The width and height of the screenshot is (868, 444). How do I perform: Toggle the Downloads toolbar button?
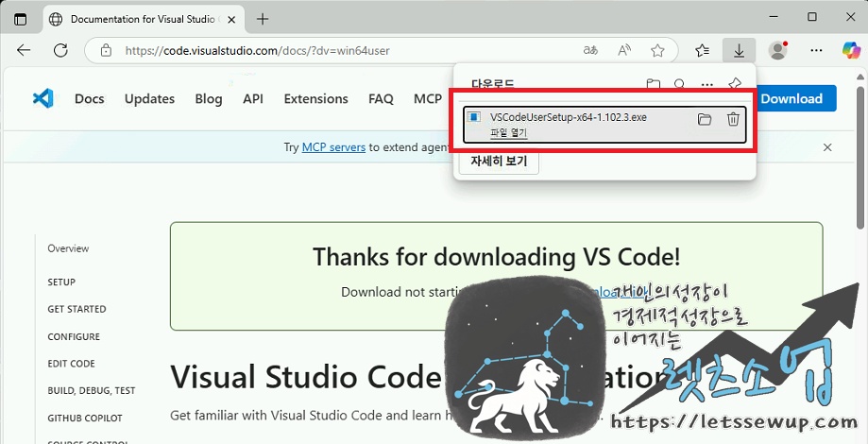(x=739, y=51)
